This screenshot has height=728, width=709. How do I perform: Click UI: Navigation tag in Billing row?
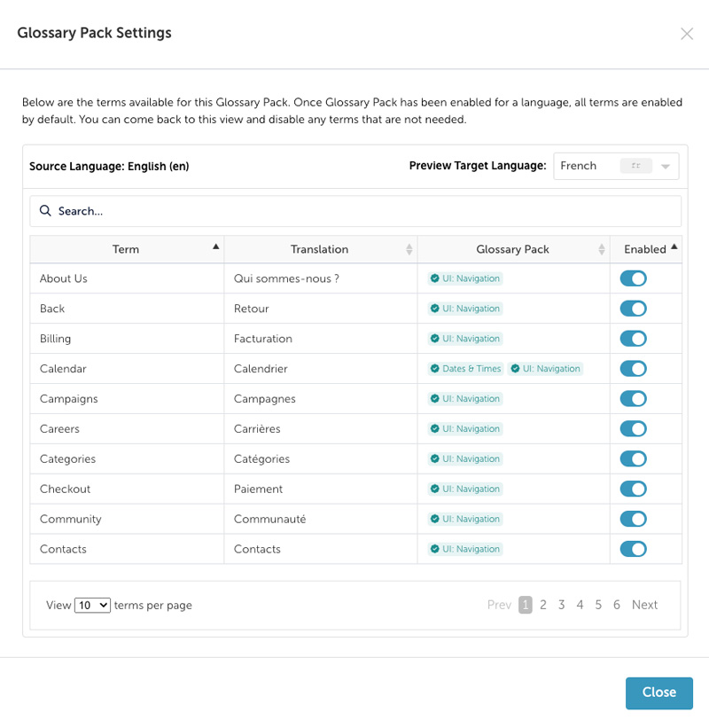465,339
